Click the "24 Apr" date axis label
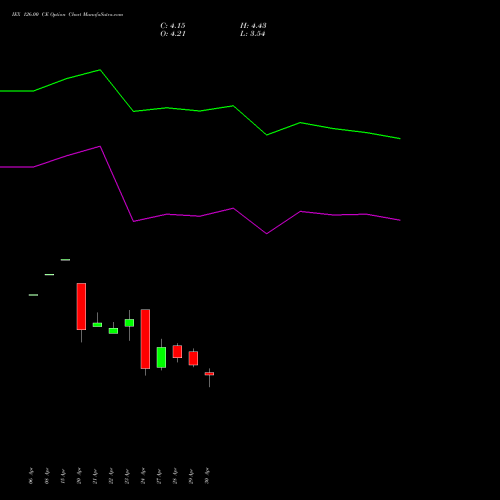Screen dimensions: 500x500 click(143, 476)
